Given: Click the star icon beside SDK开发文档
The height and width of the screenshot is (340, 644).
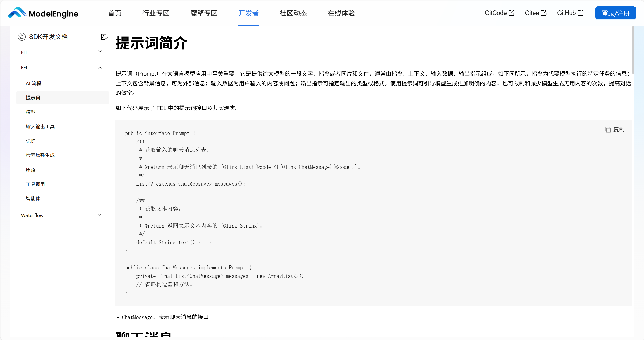Looking at the screenshot, I should (x=22, y=37).
